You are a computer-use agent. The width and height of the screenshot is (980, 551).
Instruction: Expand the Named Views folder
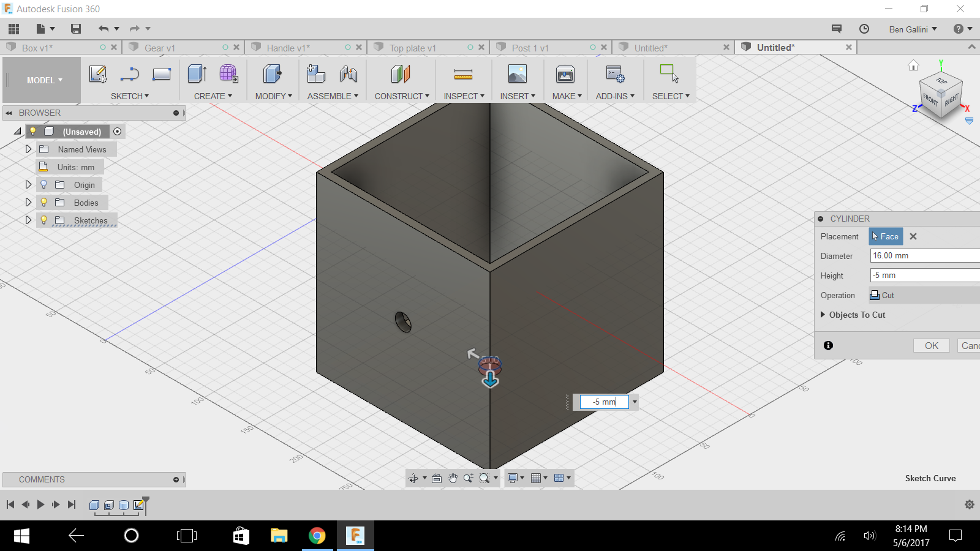tap(28, 149)
